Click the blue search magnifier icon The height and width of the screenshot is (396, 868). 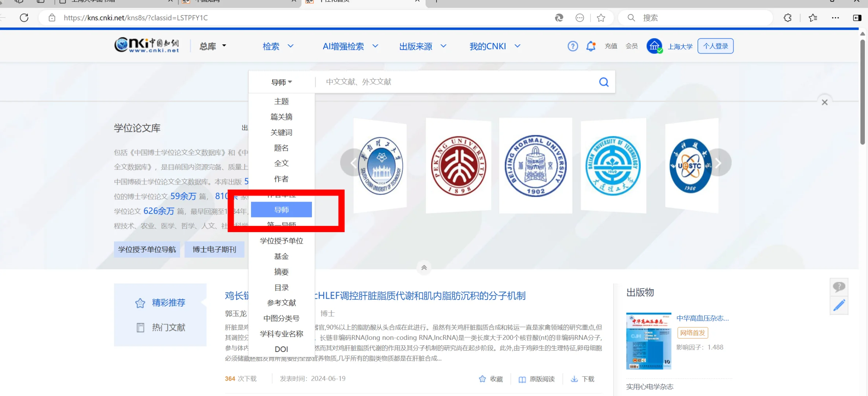[604, 82]
